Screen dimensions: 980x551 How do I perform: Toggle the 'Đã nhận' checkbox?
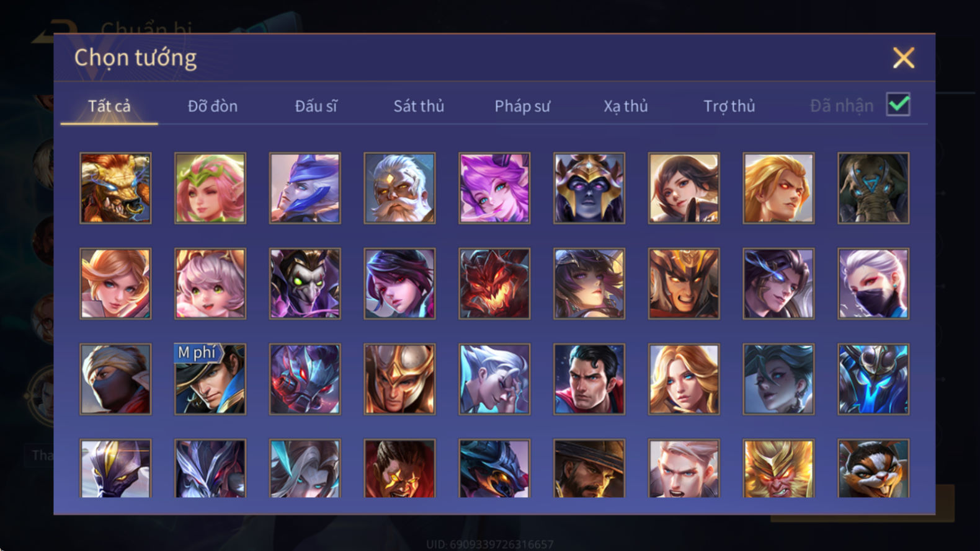(898, 105)
